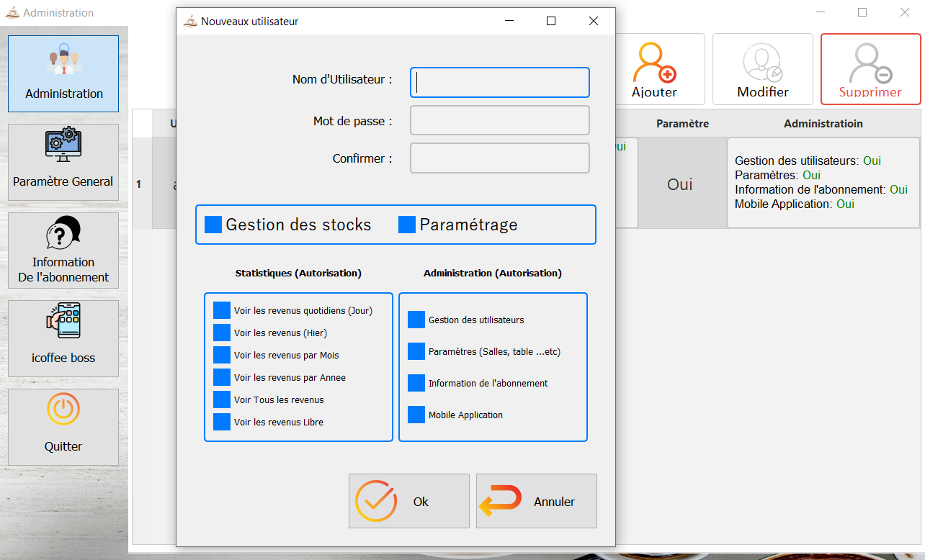Focus the Nom d'Utilisateur text field
The image size is (925, 560).
pos(500,83)
